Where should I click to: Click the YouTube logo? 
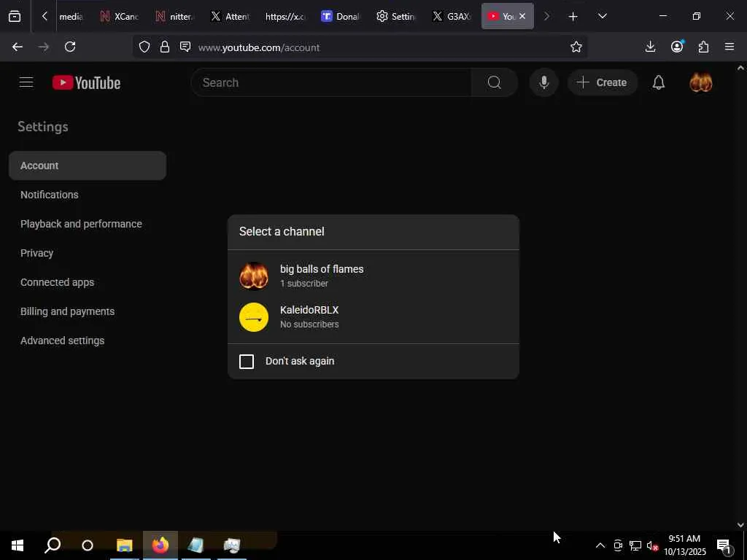(x=86, y=83)
